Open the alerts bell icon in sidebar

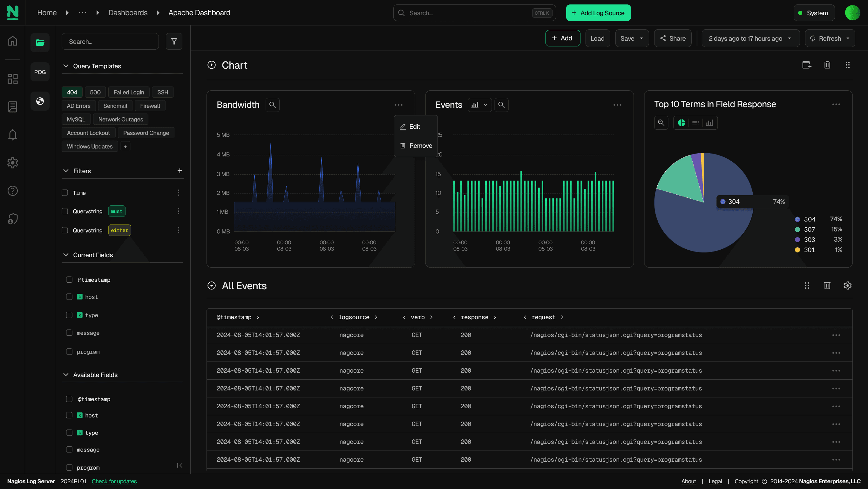coord(12,134)
